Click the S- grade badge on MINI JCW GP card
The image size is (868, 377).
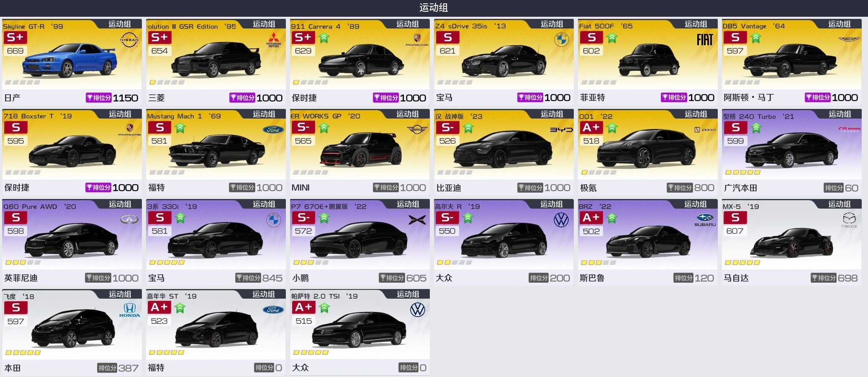pyautogui.click(x=303, y=127)
